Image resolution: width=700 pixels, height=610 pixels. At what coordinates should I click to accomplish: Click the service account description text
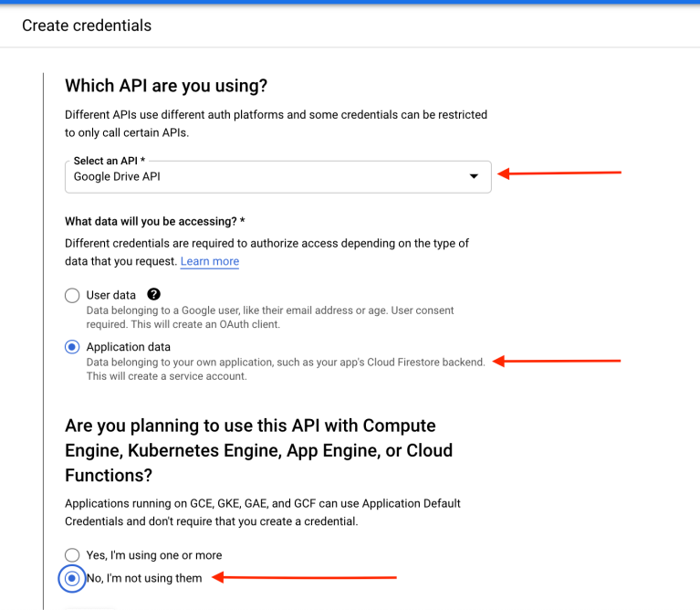click(x=166, y=375)
